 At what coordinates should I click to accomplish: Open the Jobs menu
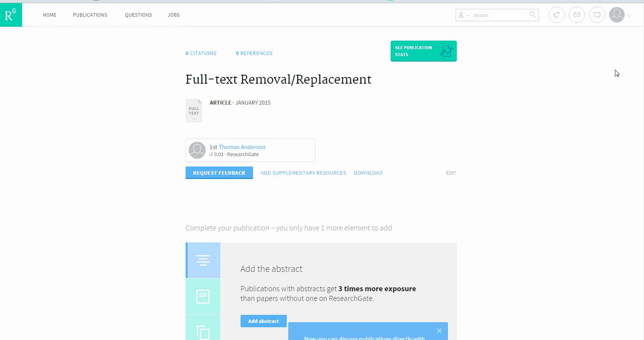point(174,15)
